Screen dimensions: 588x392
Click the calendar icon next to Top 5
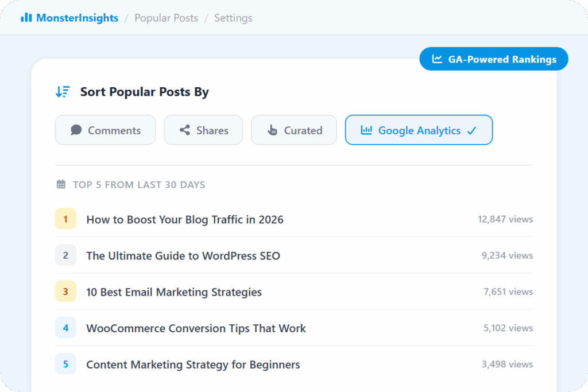click(61, 185)
